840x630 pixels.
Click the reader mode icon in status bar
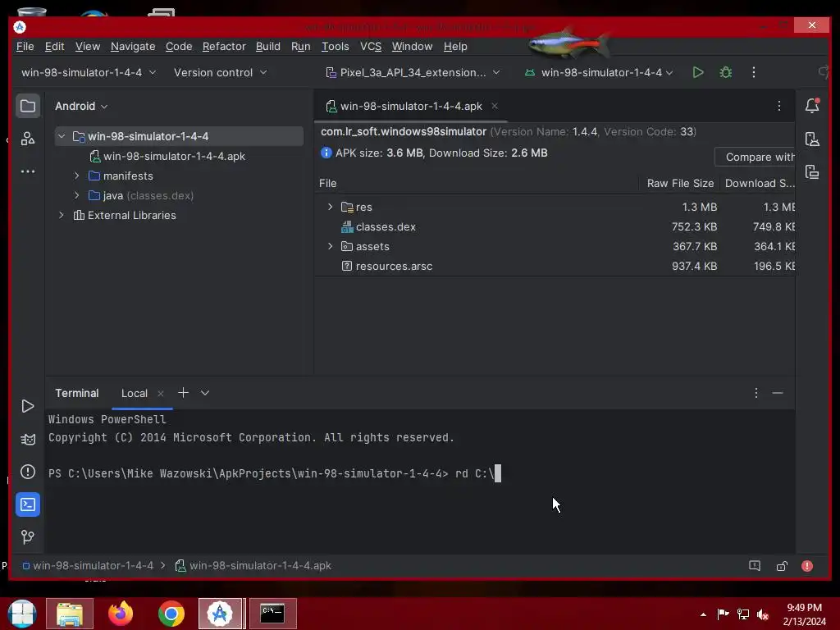coord(755,566)
